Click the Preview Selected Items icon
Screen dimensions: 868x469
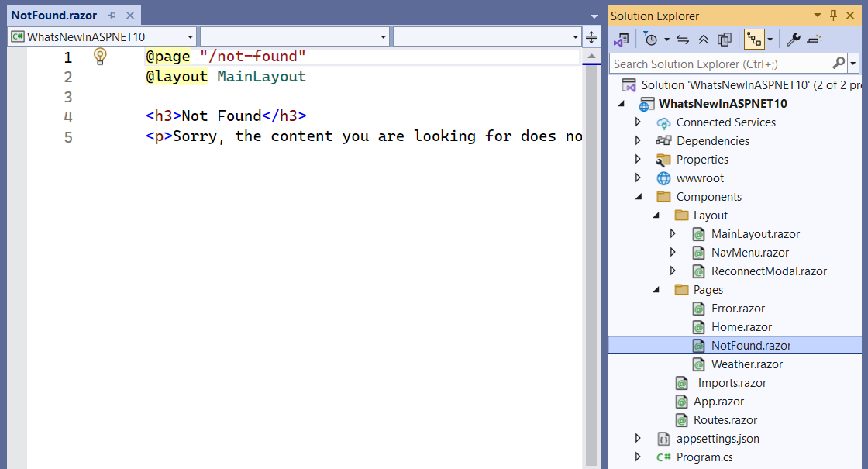coord(814,40)
